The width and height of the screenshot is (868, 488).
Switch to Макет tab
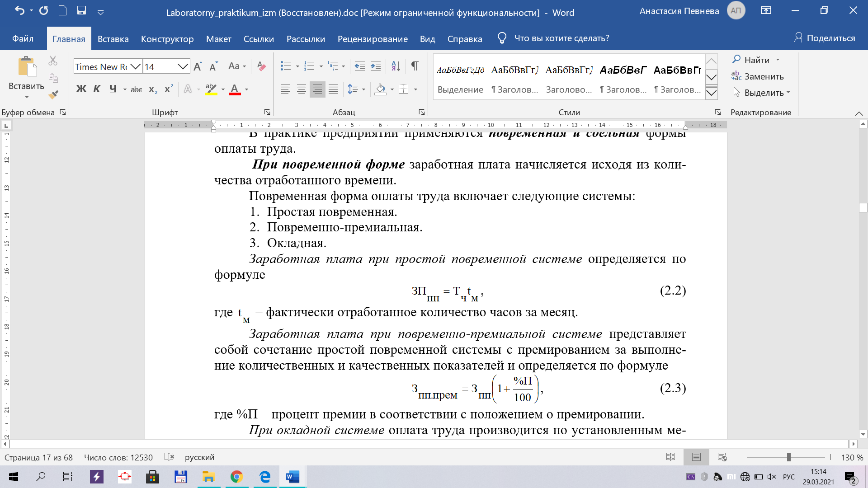(219, 39)
